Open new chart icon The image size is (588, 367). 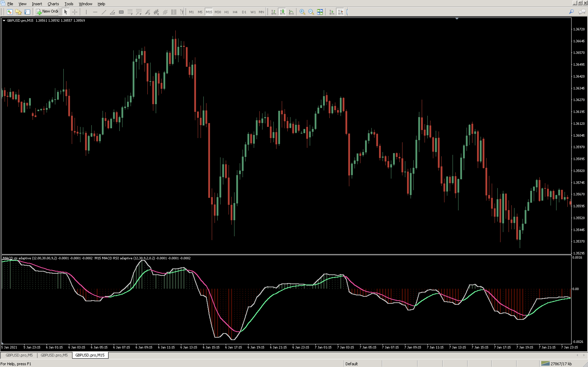[9, 12]
